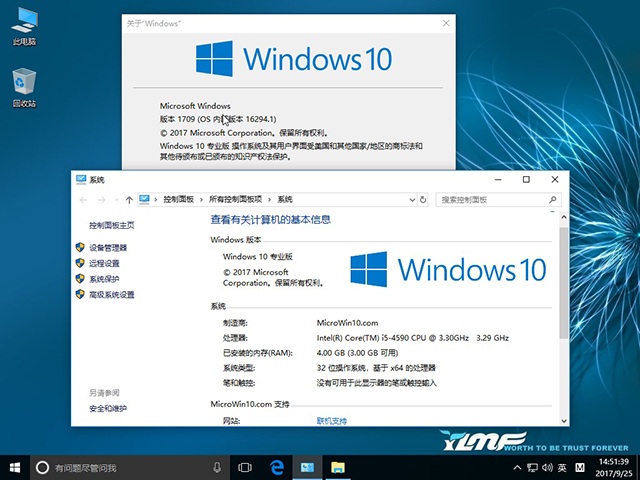
Task: Click the search magnifier icon
Action: 553,200
